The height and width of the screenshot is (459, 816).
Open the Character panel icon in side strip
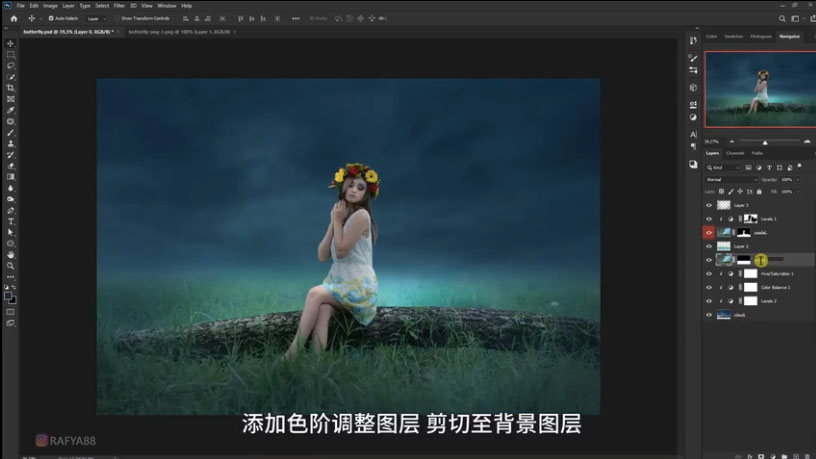(693, 134)
